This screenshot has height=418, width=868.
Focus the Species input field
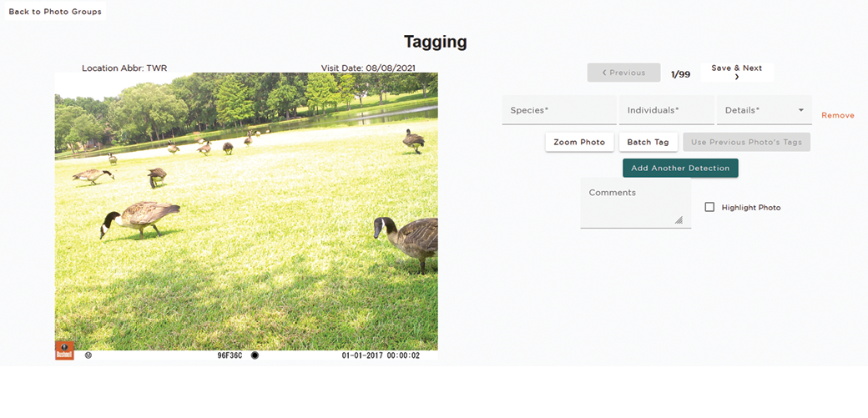tap(558, 110)
